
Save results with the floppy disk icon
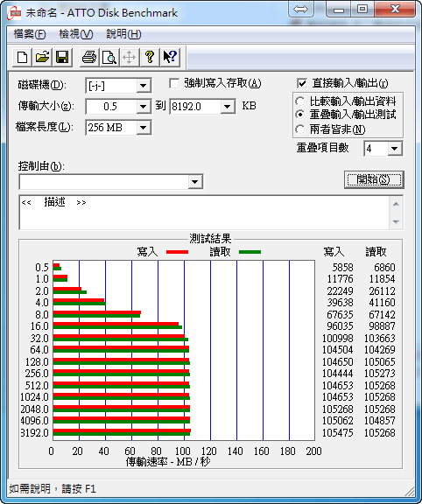[62, 58]
